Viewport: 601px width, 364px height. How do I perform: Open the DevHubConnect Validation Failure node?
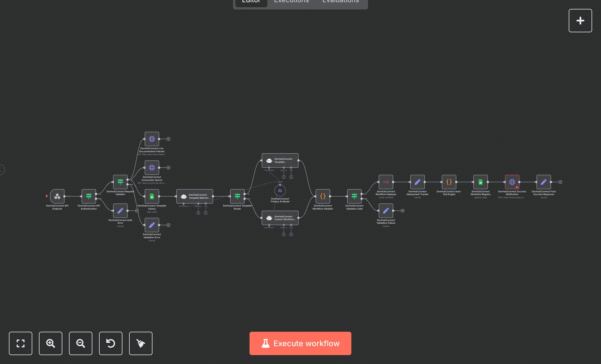[x=386, y=211]
